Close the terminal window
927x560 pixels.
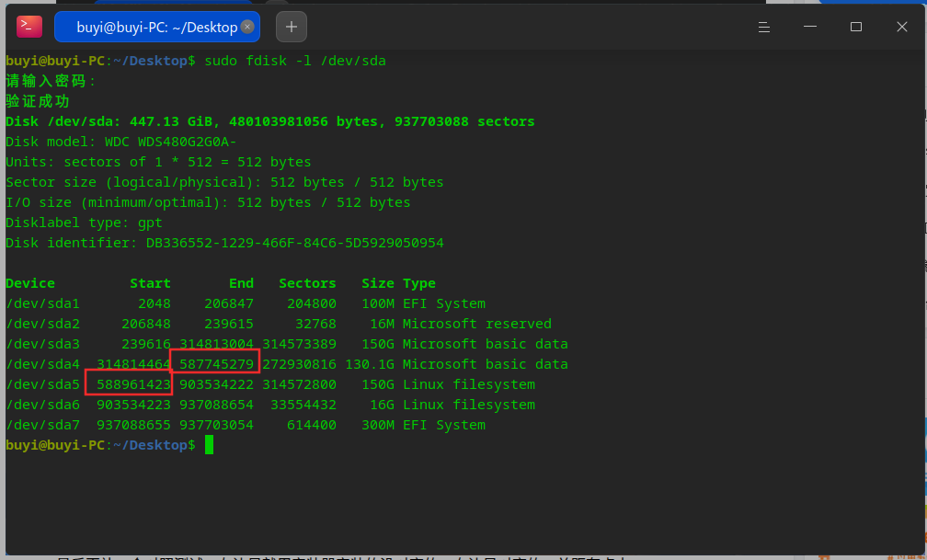tap(901, 27)
